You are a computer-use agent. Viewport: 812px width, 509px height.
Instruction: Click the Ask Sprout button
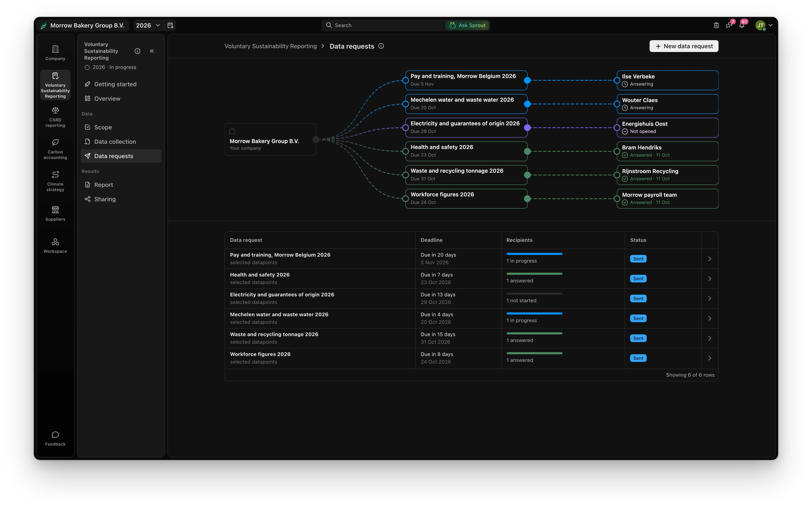coord(467,25)
